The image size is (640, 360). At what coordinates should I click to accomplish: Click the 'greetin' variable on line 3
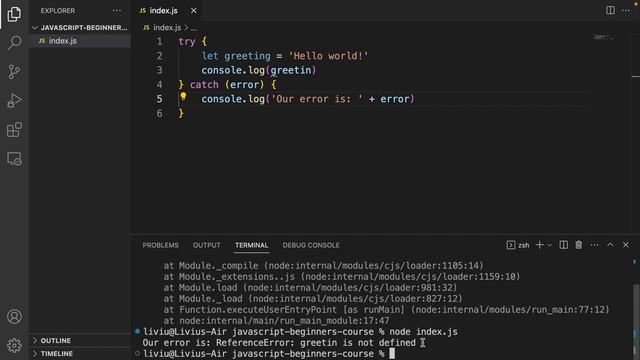coord(290,70)
